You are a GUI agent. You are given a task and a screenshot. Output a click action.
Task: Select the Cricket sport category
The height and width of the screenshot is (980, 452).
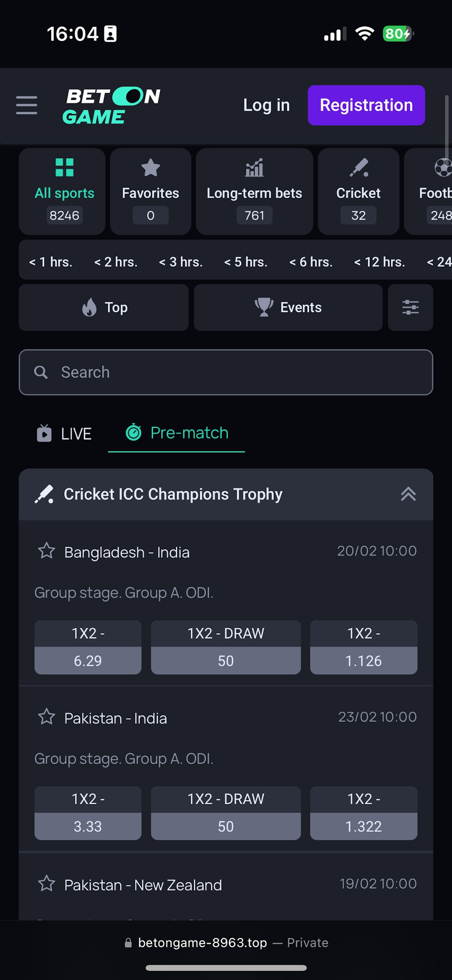pyautogui.click(x=358, y=191)
